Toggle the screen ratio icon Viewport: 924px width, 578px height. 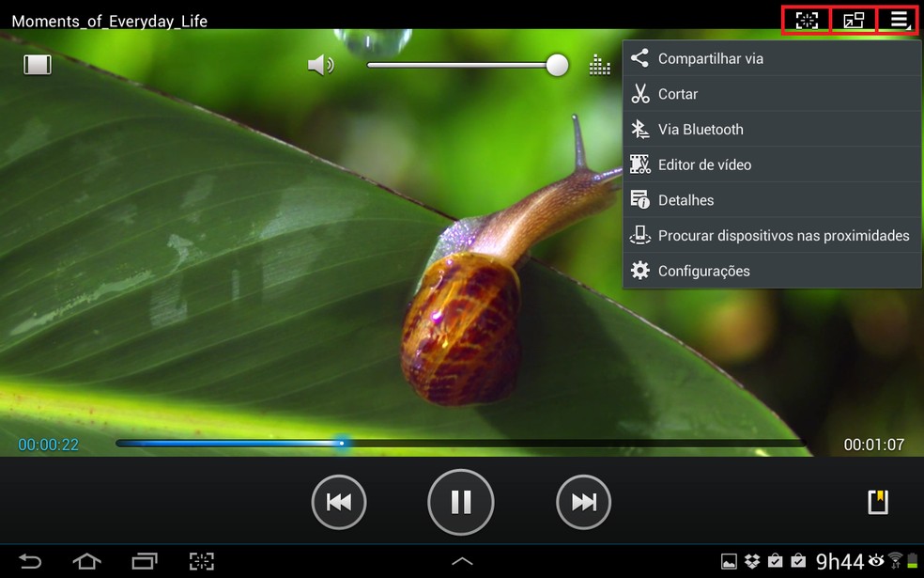click(38, 64)
